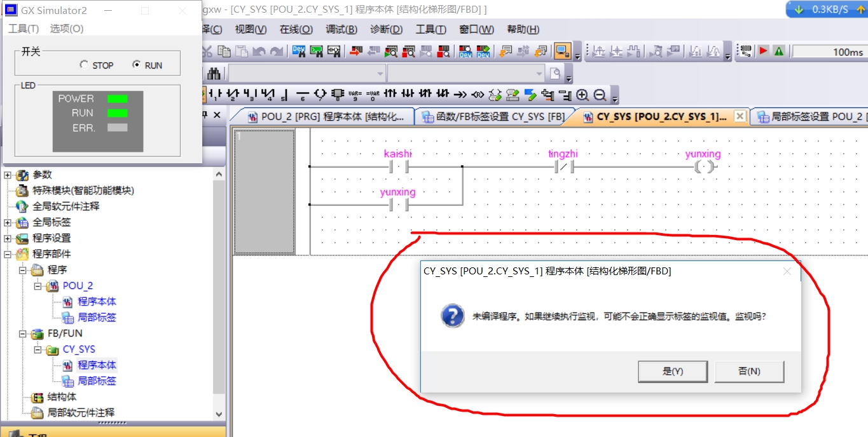Image resolution: width=868 pixels, height=437 pixels.
Task: Click the highlighted monitor mode icon
Action: pos(561,51)
